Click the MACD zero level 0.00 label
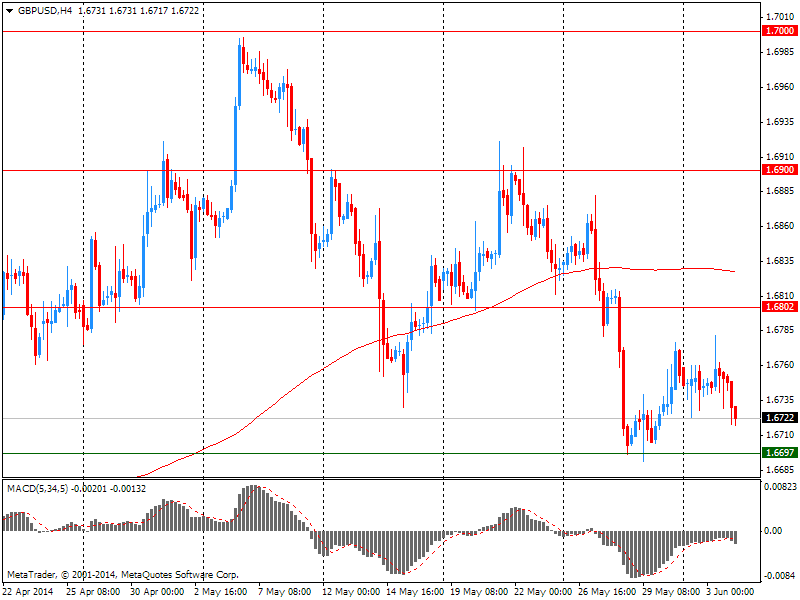 (773, 531)
